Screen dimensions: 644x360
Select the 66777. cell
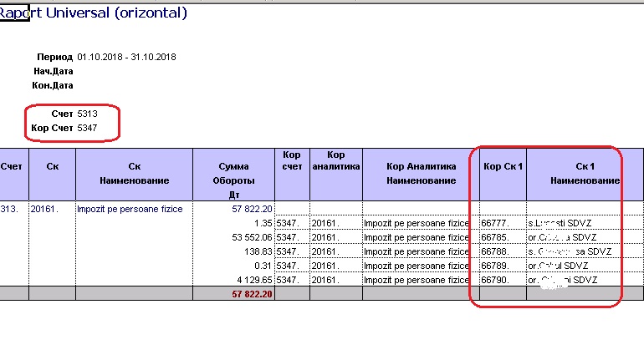(x=503, y=223)
